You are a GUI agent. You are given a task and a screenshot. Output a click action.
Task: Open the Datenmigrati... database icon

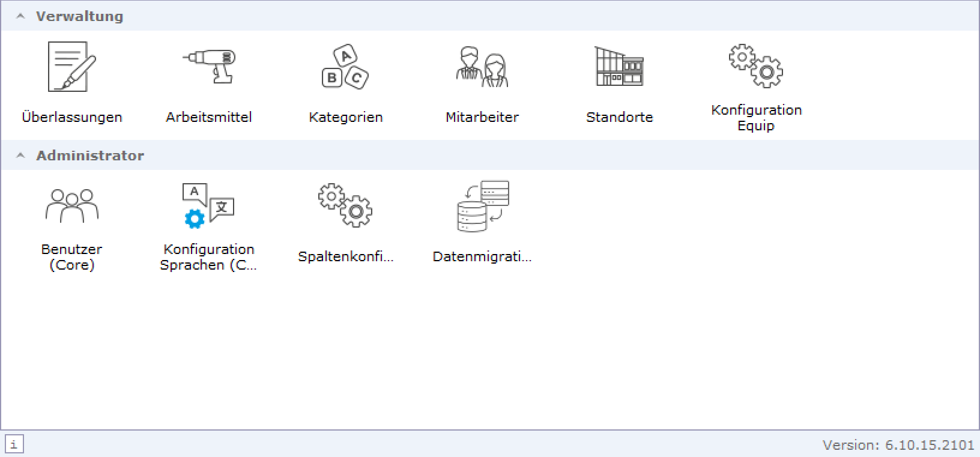pyautogui.click(x=483, y=206)
